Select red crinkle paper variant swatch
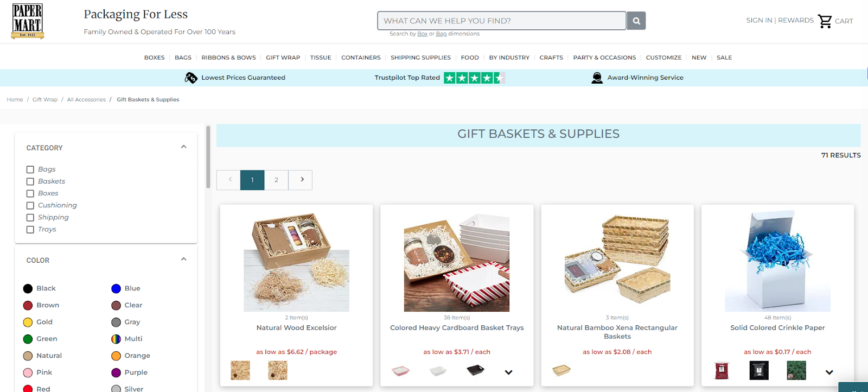 pyautogui.click(x=722, y=371)
